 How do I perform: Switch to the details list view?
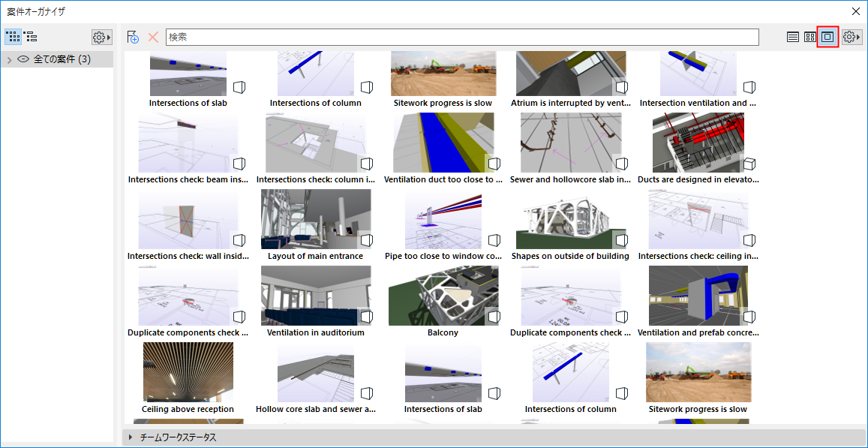(793, 37)
